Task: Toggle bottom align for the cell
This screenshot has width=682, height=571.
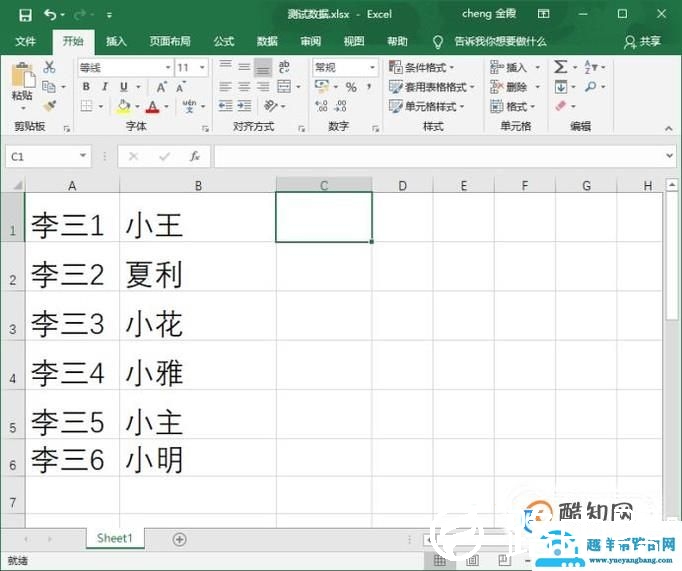Action: click(x=263, y=67)
